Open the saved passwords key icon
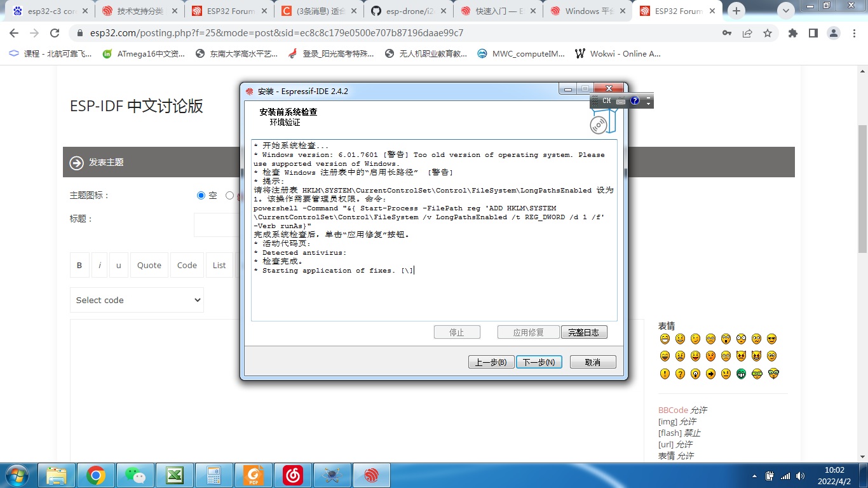868x488 pixels. 727,33
